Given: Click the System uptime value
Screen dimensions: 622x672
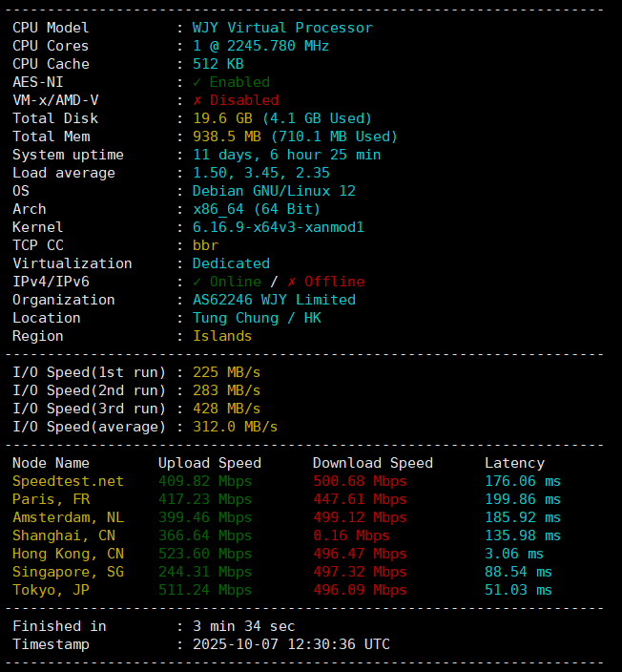Looking at the screenshot, I should (286, 155).
